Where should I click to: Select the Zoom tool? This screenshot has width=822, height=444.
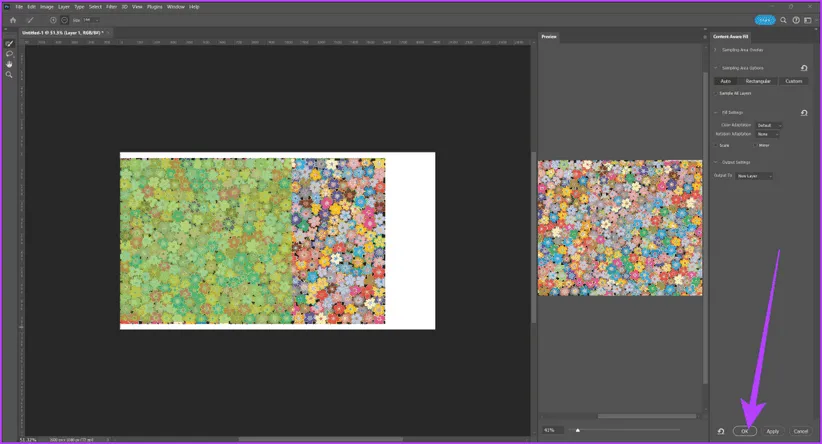point(10,74)
